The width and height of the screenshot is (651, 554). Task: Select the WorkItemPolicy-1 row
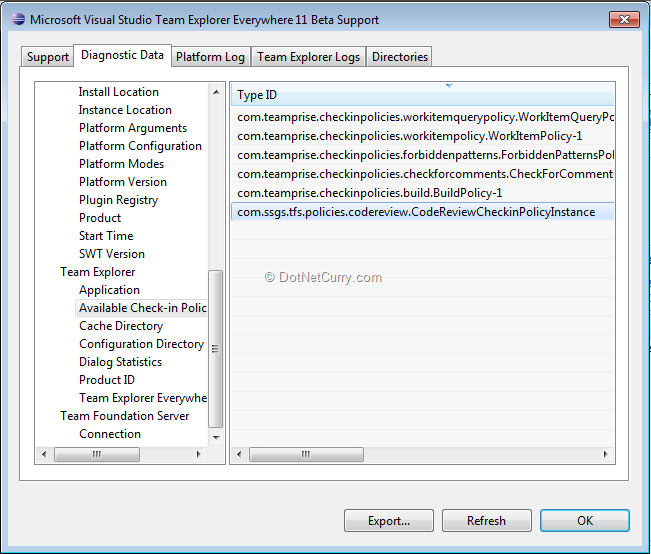point(422,136)
